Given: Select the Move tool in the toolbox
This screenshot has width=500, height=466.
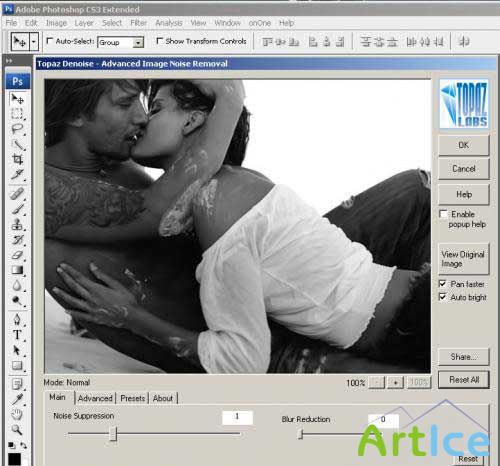Looking at the screenshot, I should pyautogui.click(x=17, y=99).
